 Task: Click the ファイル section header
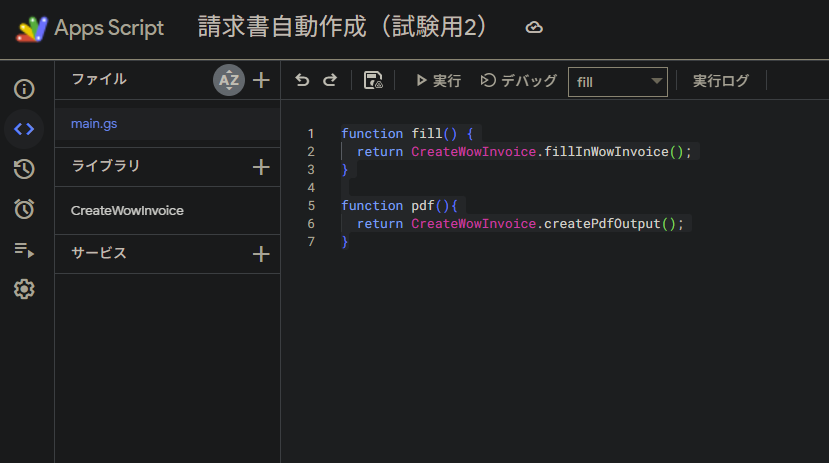pyautogui.click(x=99, y=79)
